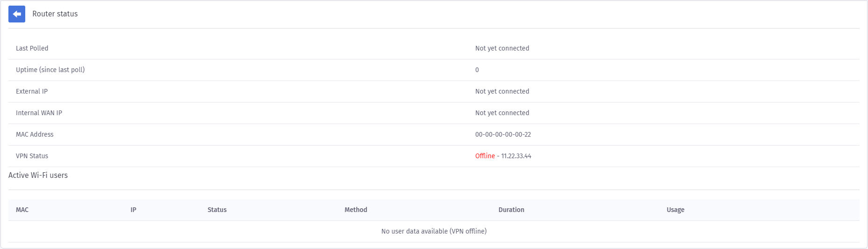Click the Last Polled row label
868x249 pixels.
tap(32, 48)
